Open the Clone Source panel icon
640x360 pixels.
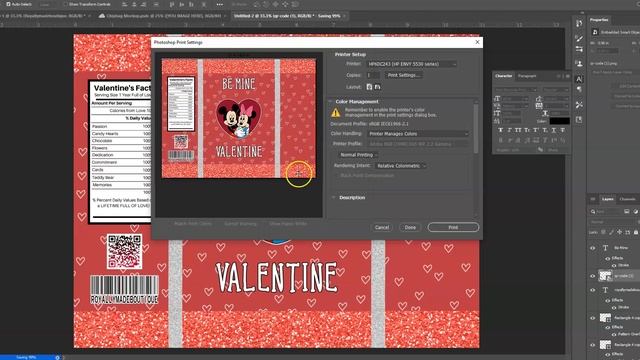[579, 64]
